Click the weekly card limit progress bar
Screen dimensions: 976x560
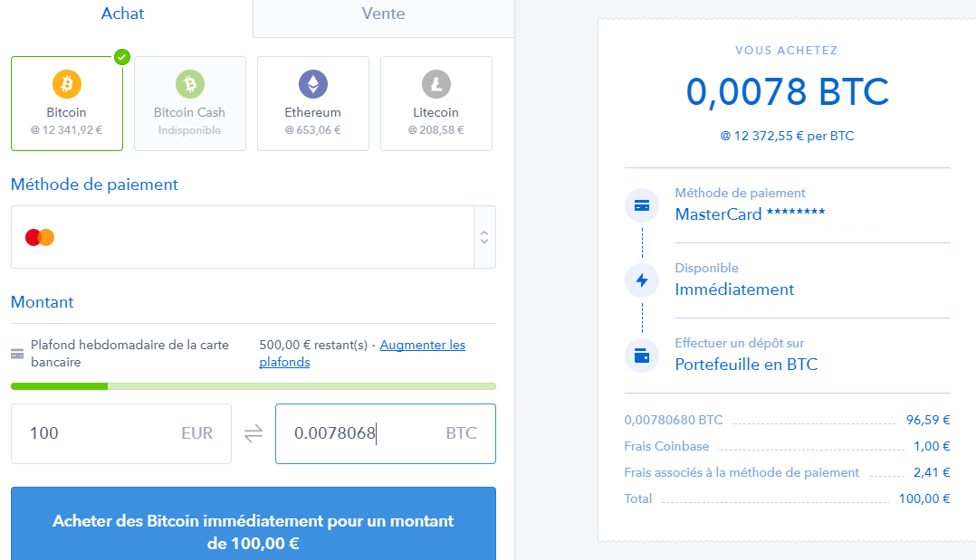click(254, 386)
